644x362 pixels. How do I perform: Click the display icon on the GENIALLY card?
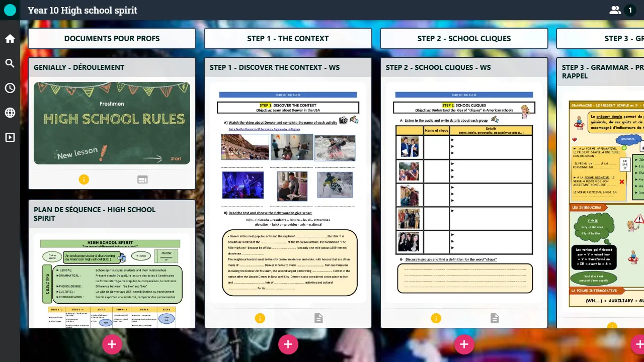(x=142, y=179)
